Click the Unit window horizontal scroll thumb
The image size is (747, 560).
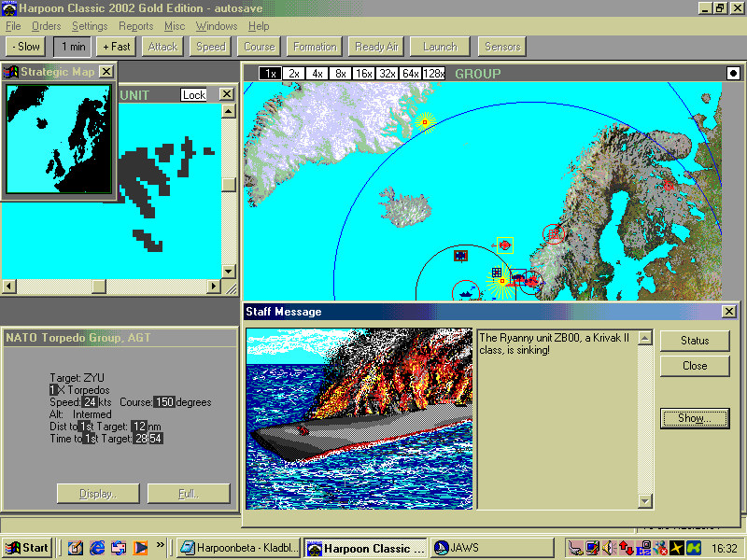point(99,287)
